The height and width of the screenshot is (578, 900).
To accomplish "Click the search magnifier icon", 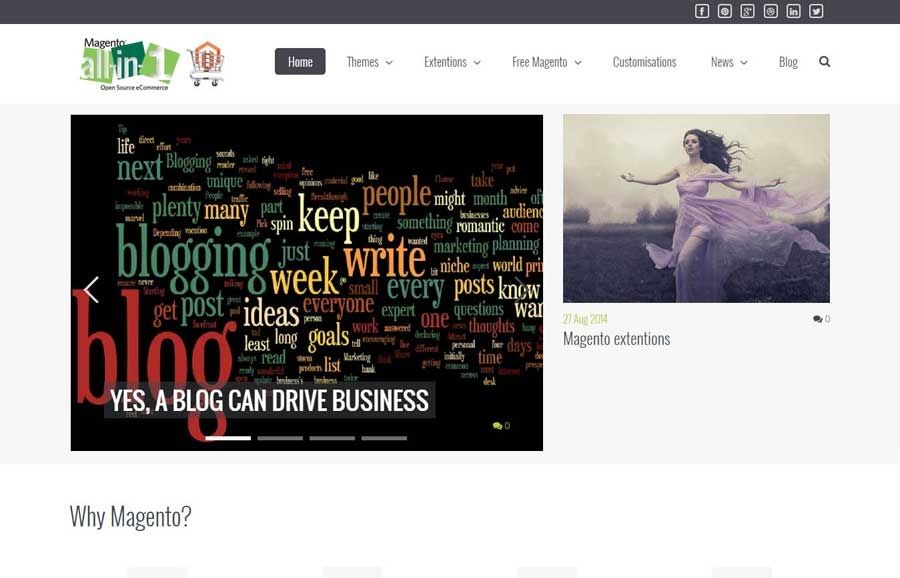I will pos(824,61).
